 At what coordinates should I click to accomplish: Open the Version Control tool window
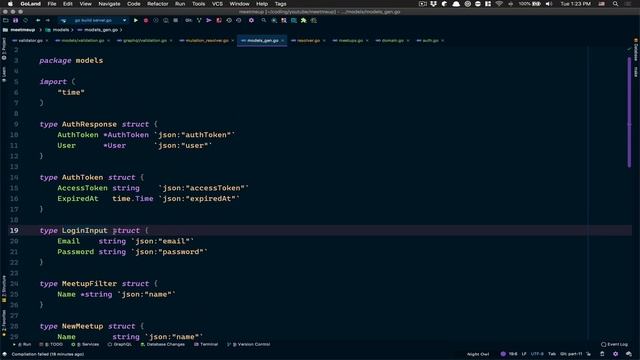click(x=249, y=344)
